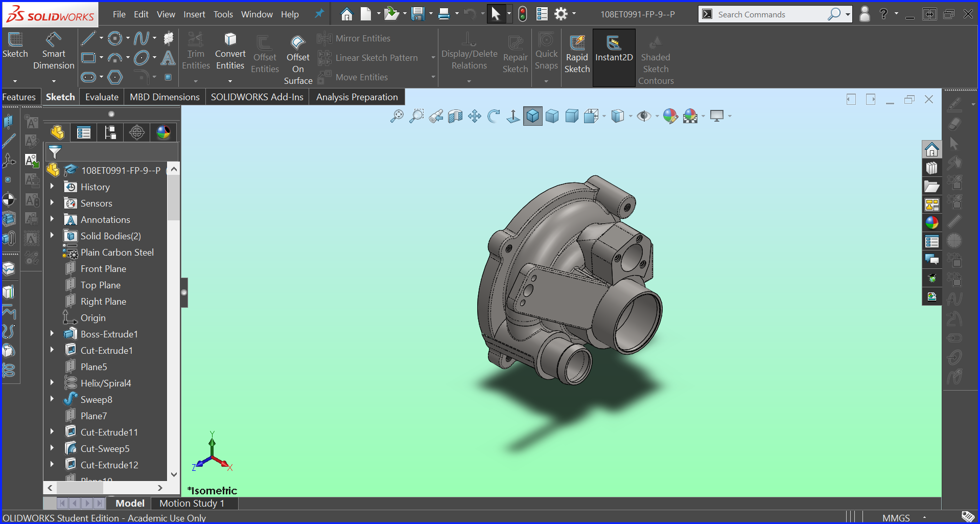Select the Line sketch tool
The width and height of the screenshot is (980, 524).
[88, 38]
